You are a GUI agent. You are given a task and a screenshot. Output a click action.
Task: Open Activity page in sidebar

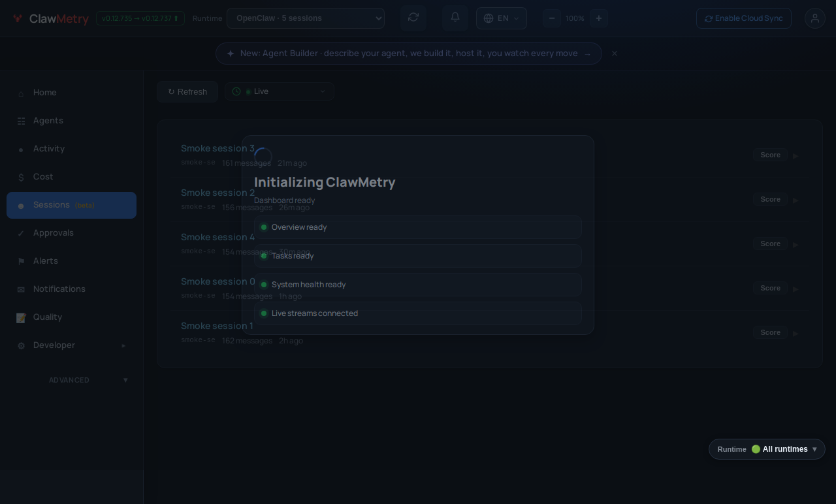click(x=72, y=149)
